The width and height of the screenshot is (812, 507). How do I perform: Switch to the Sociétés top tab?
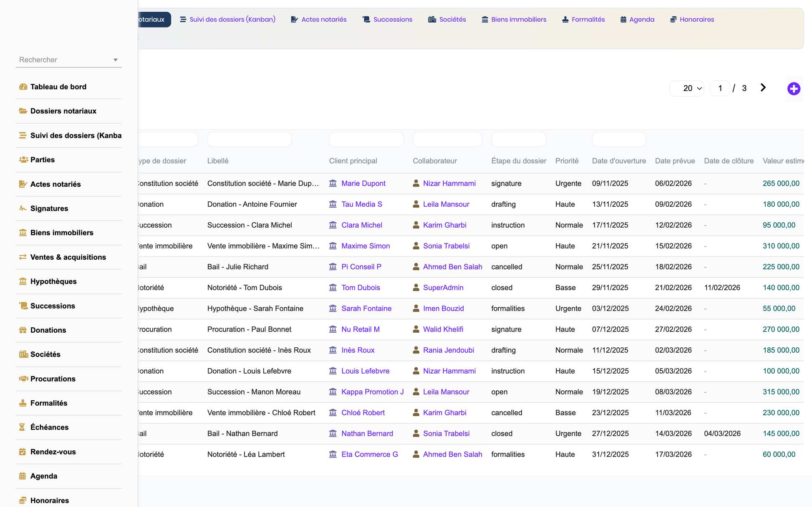(x=447, y=19)
